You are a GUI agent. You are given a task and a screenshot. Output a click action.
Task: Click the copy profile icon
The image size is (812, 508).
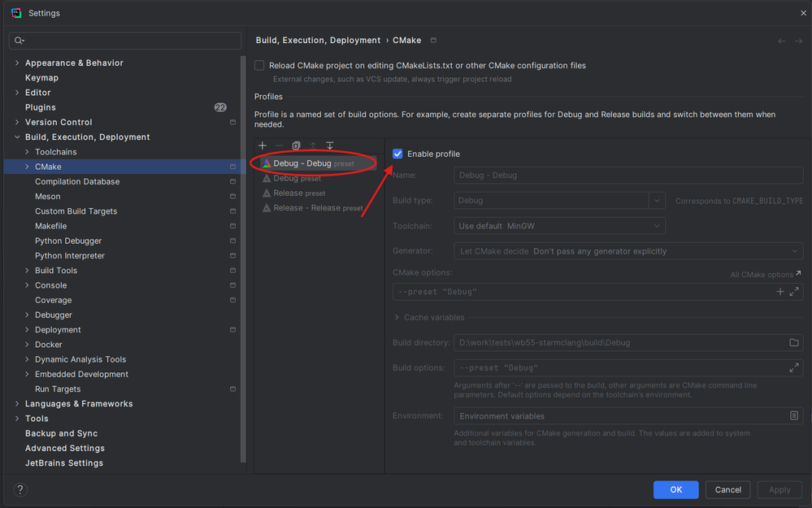(x=296, y=145)
